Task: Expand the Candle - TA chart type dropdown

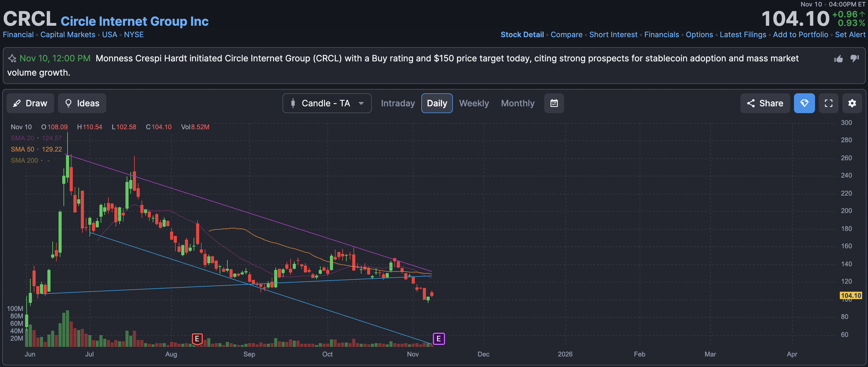Action: tap(327, 103)
